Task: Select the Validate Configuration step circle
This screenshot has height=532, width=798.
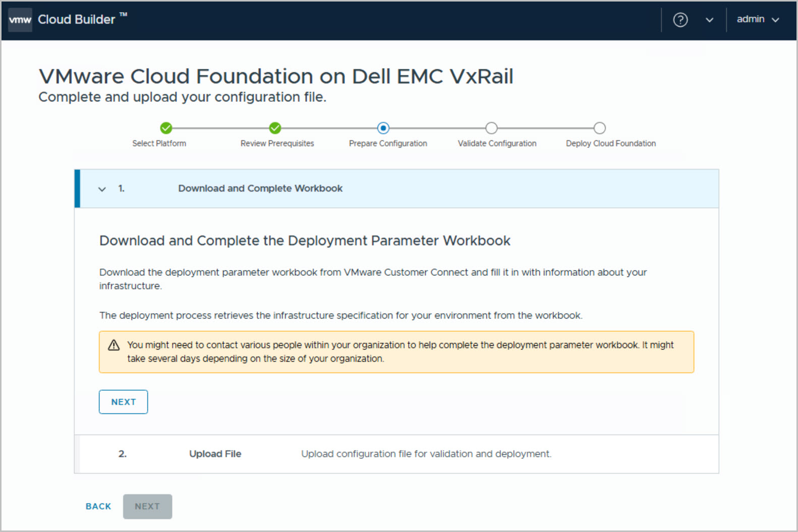Action: click(491, 128)
